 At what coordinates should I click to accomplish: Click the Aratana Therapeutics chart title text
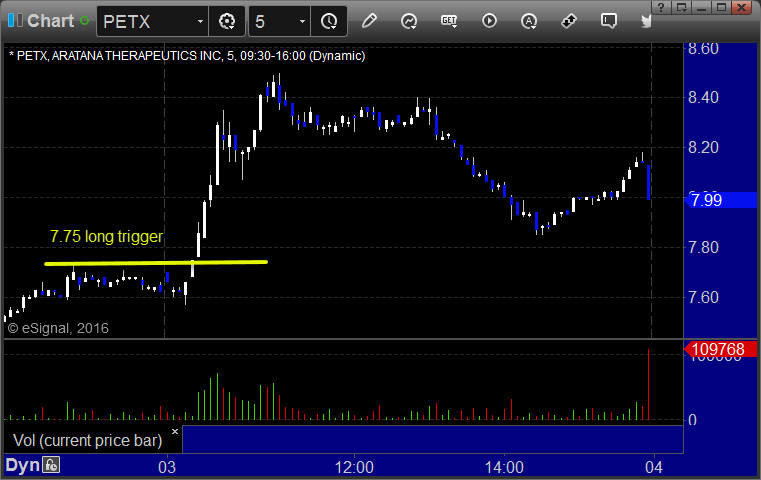187,56
